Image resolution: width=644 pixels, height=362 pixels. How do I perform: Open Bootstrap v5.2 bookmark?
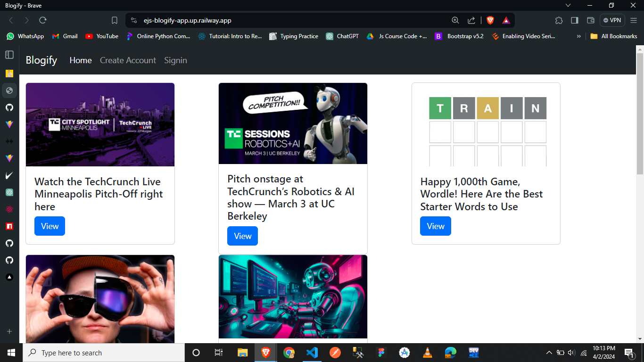click(459, 36)
